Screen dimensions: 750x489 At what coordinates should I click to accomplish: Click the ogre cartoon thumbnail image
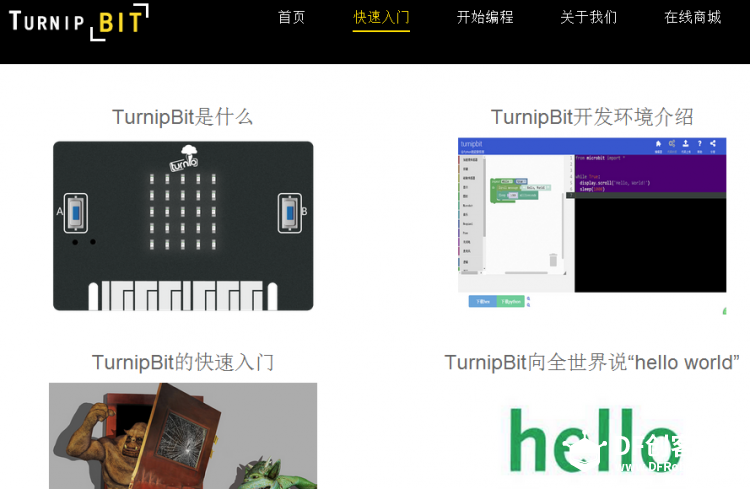coord(183,436)
